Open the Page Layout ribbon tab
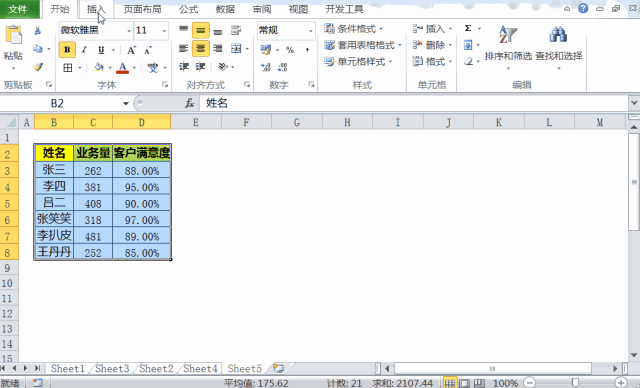 coord(142,9)
